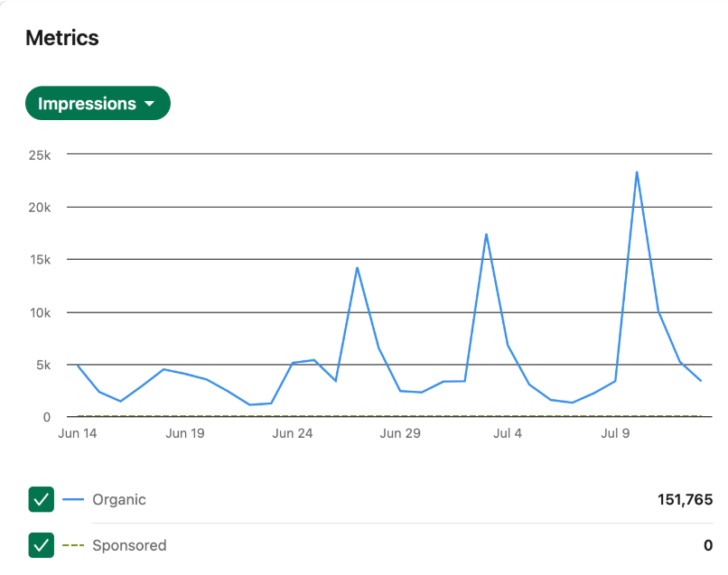Click the Metrics heading
Screen dimensions: 728x575
pos(61,38)
